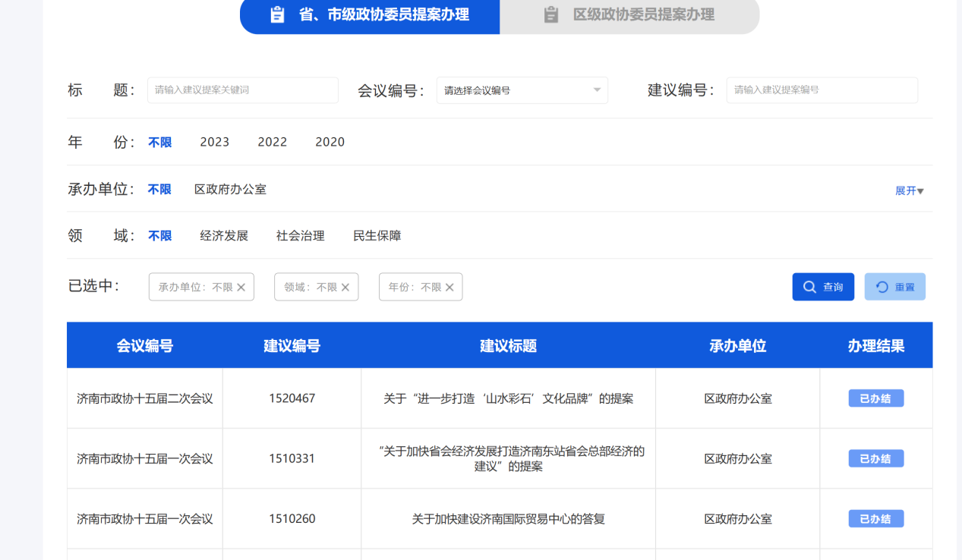
Task: Click the 查询 search button
Action: tap(823, 287)
